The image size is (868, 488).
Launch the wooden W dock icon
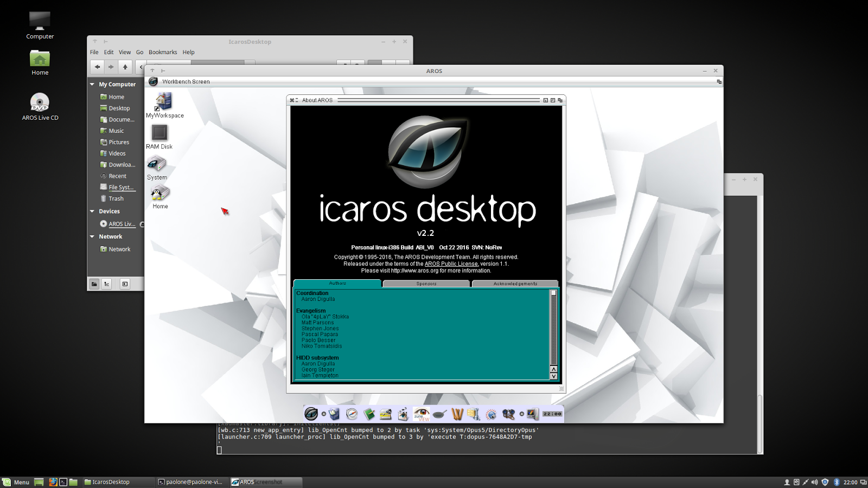[x=457, y=414]
